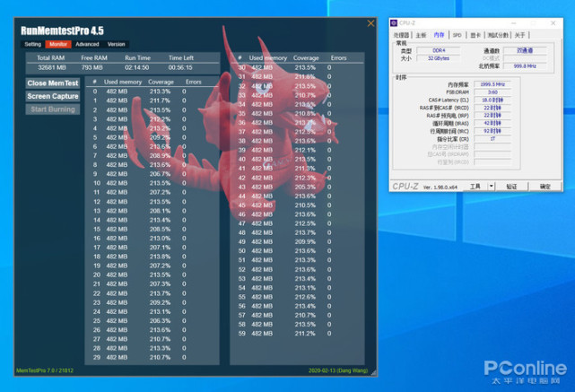Click the Time Left value 00:56:15
The image size is (575, 392).
(x=180, y=68)
